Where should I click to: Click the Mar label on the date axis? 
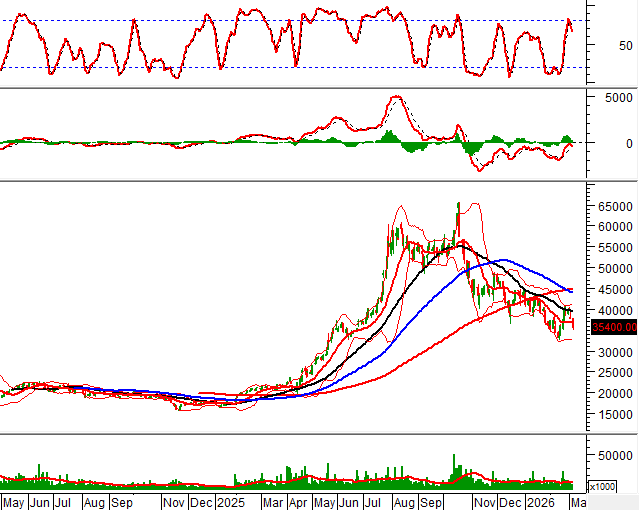click(x=271, y=501)
